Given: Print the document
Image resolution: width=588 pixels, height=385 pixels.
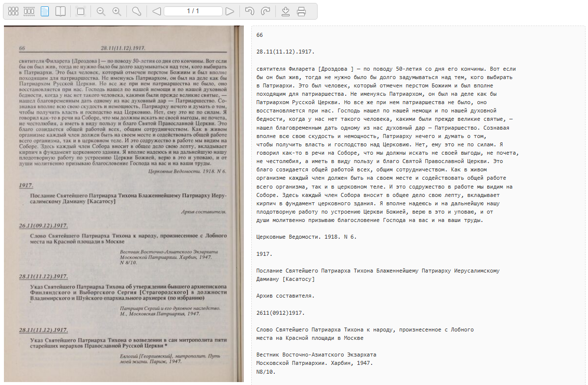Looking at the screenshot, I should (x=301, y=11).
